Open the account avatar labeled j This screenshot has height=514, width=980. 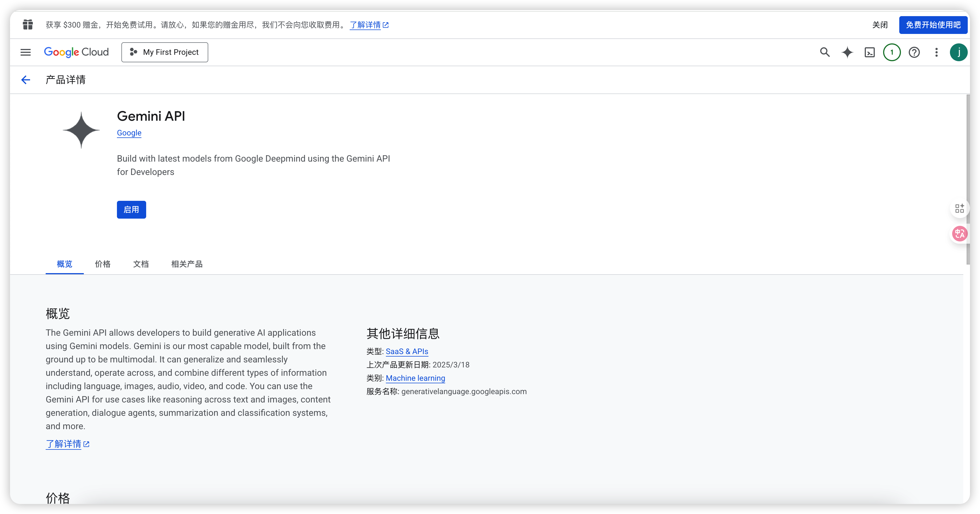(x=958, y=52)
